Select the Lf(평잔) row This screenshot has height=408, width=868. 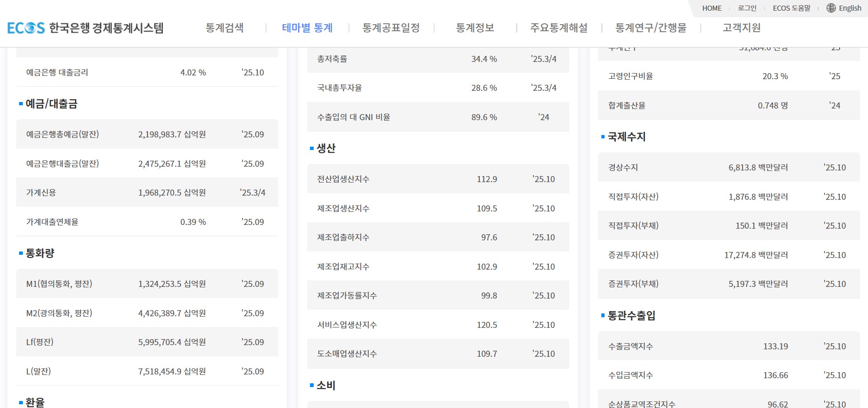(147, 342)
